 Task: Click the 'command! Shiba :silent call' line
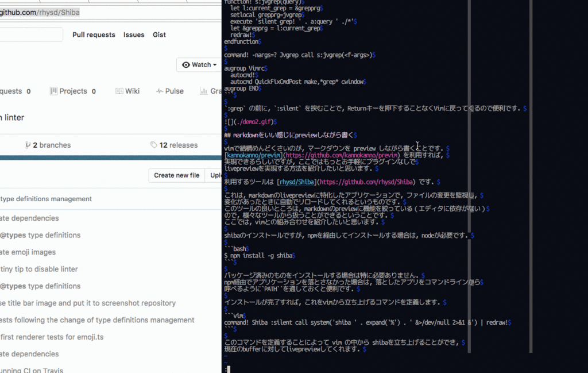pyautogui.click(x=367, y=322)
